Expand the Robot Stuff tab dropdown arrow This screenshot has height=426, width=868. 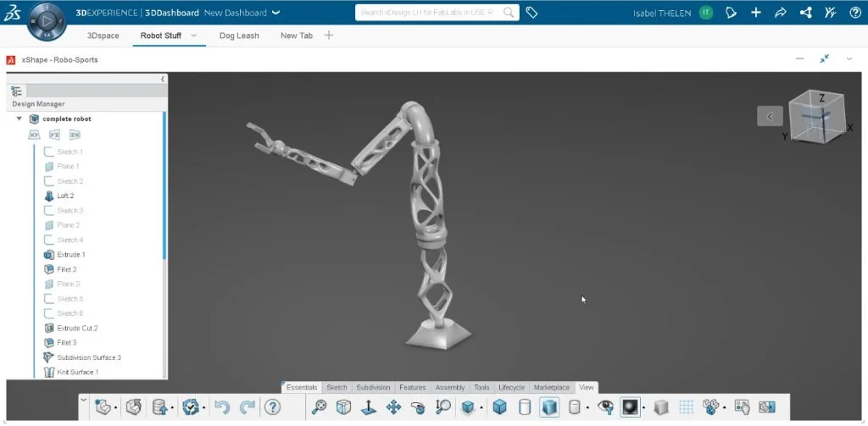pos(194,36)
